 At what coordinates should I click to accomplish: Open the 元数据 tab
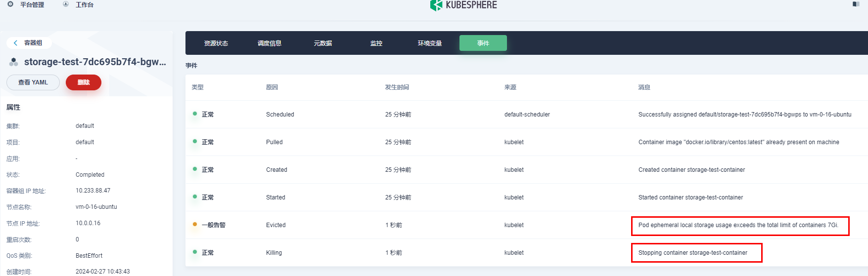(x=323, y=43)
